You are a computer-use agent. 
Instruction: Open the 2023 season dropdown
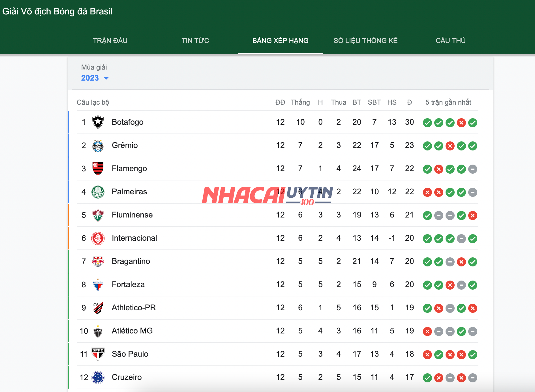pyautogui.click(x=95, y=78)
